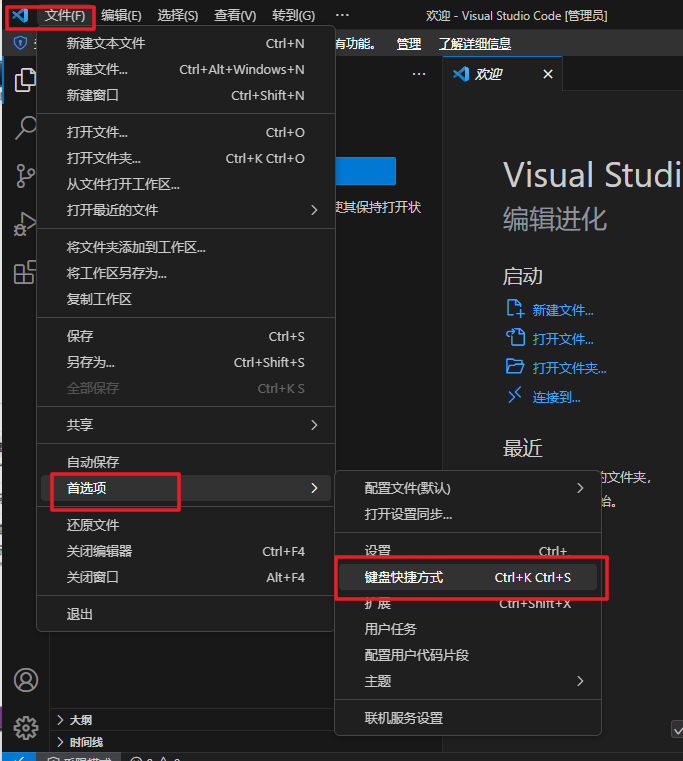Expand the 主题 submenu
Image resolution: width=683 pixels, height=761 pixels.
468,681
